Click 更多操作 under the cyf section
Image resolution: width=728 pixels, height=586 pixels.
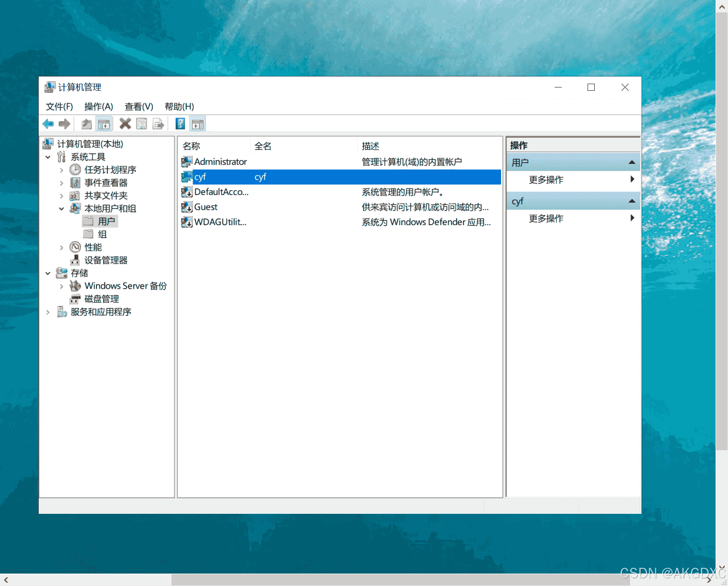[x=546, y=218]
